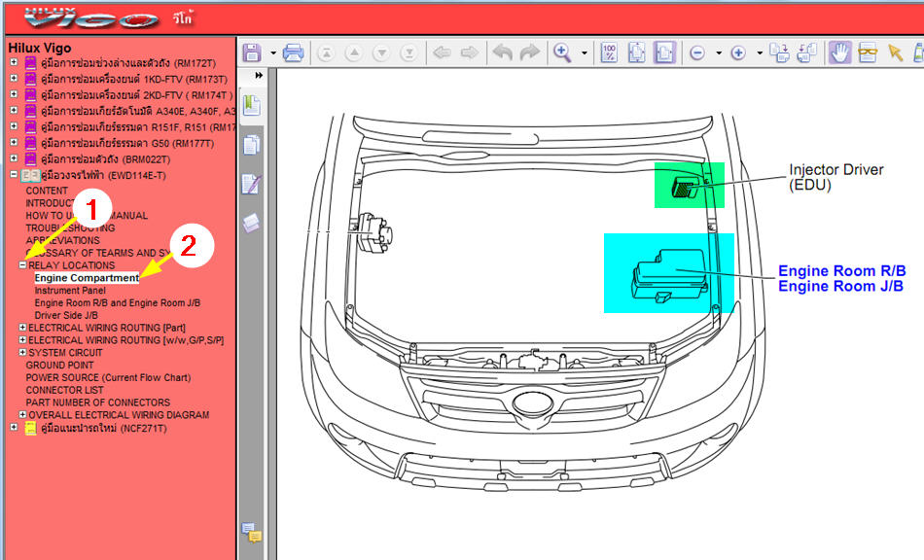
Task: Open the Bookmarks panel icon
Action: (x=252, y=106)
